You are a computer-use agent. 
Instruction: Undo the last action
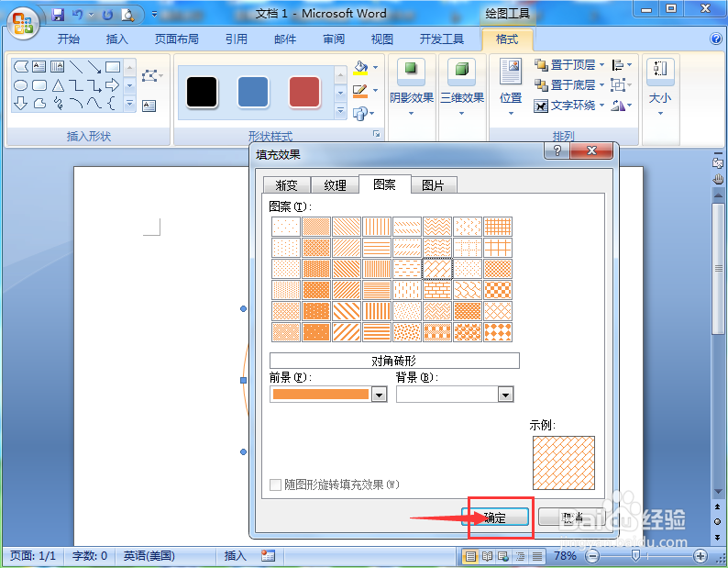pos(78,15)
